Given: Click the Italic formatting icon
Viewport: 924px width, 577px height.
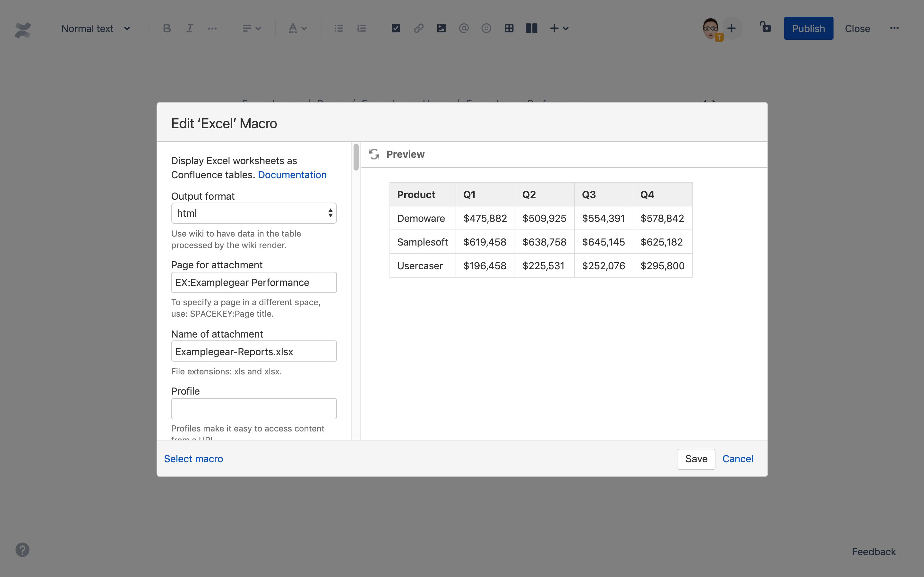Looking at the screenshot, I should pos(188,28).
